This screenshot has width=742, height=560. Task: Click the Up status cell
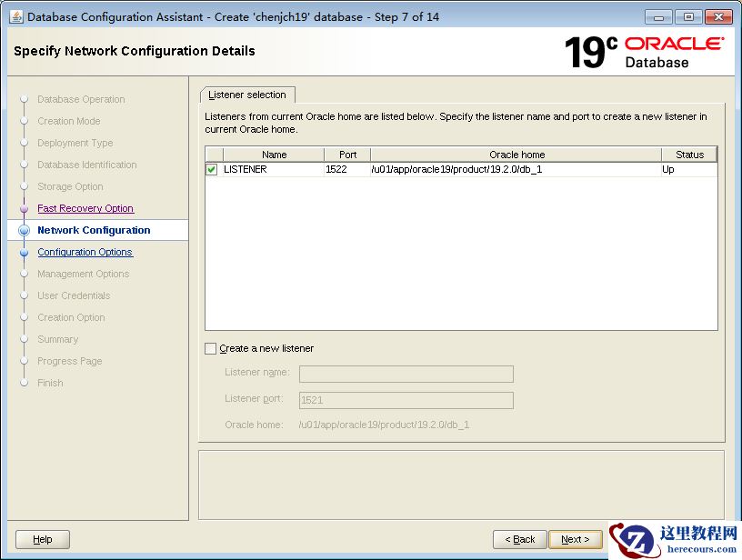[689, 169]
